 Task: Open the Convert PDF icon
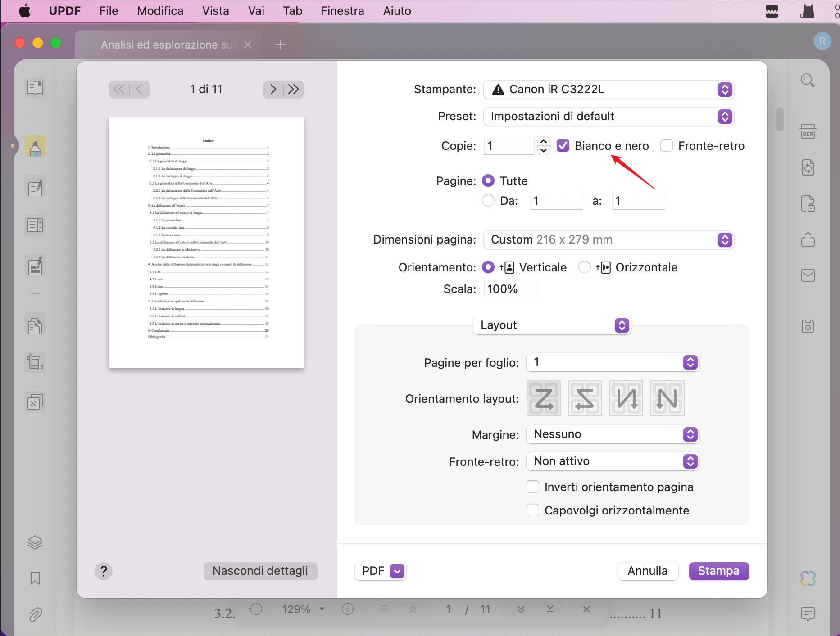pyautogui.click(x=808, y=168)
